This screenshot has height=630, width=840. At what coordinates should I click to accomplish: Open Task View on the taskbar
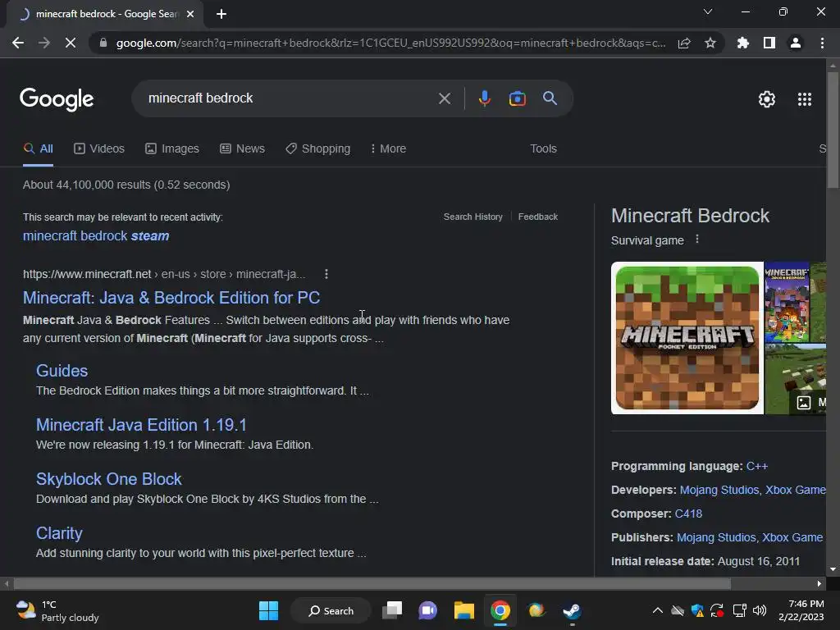click(392, 610)
